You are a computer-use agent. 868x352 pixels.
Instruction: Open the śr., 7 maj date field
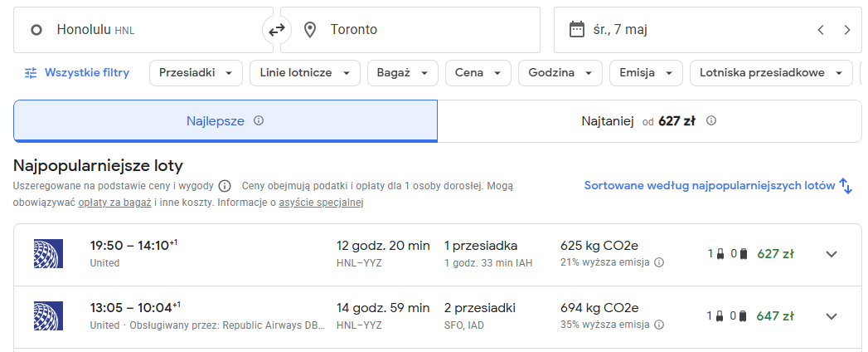(x=707, y=30)
